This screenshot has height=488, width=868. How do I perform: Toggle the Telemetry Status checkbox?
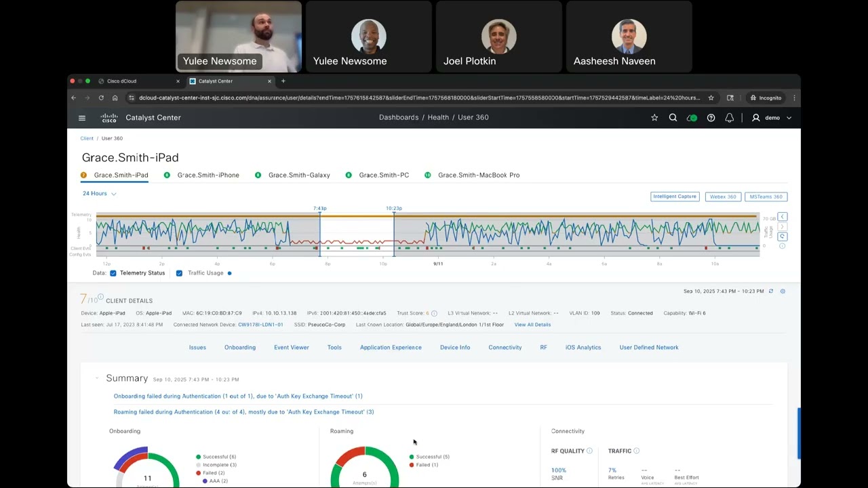click(113, 273)
